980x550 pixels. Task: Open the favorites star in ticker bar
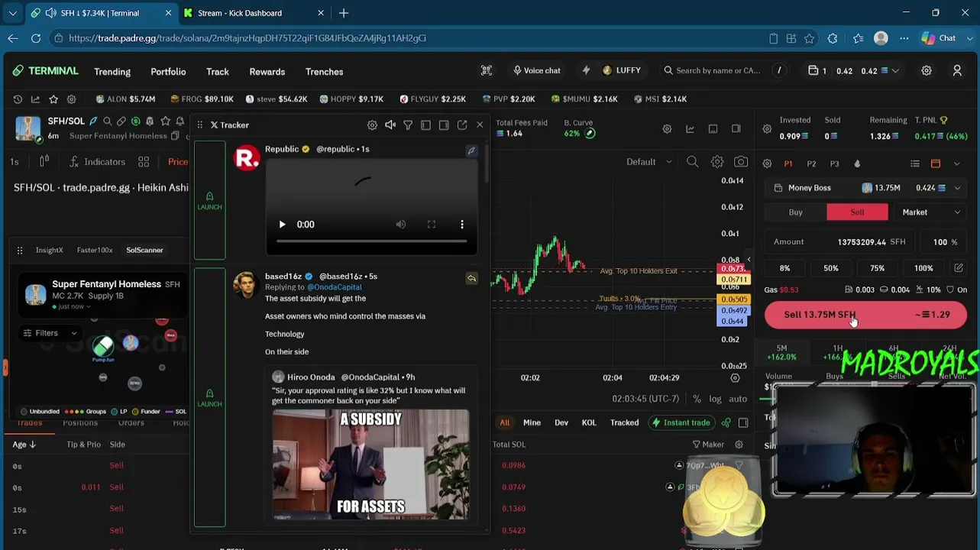[53, 99]
